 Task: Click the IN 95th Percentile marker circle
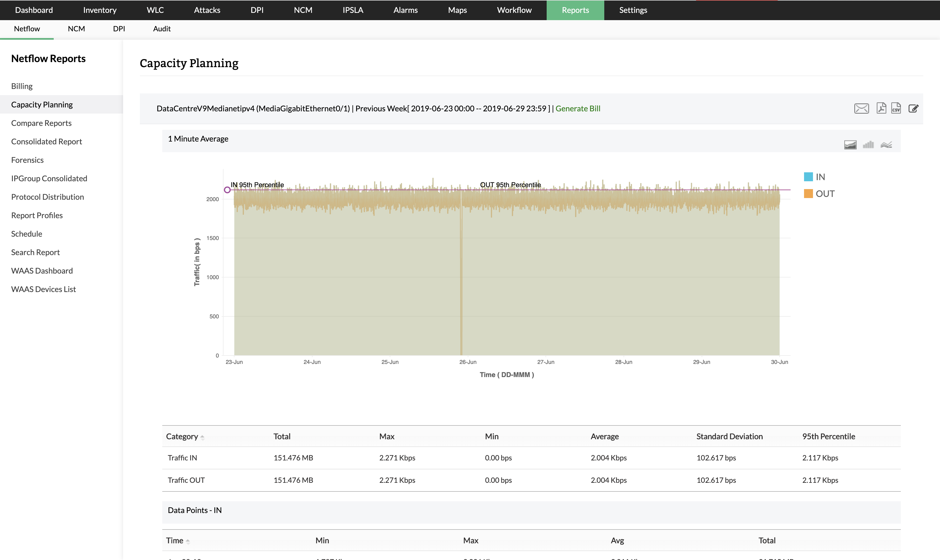coord(227,190)
